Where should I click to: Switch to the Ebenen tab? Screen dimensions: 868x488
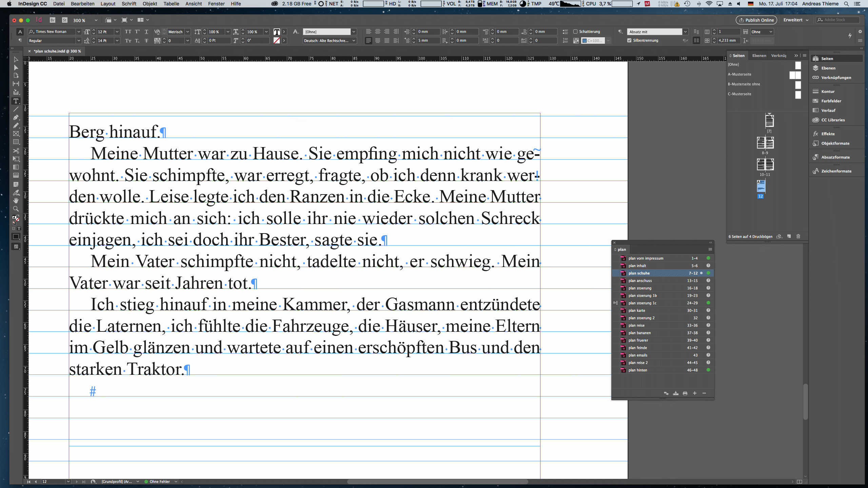point(759,56)
